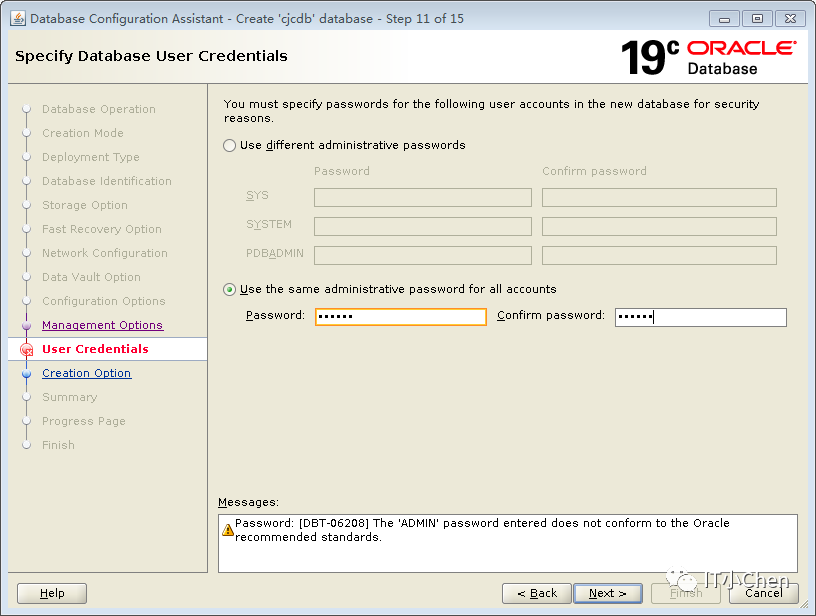The image size is (816, 616).
Task: Click the DBT-06208 password warning message text
Action: click(482, 530)
